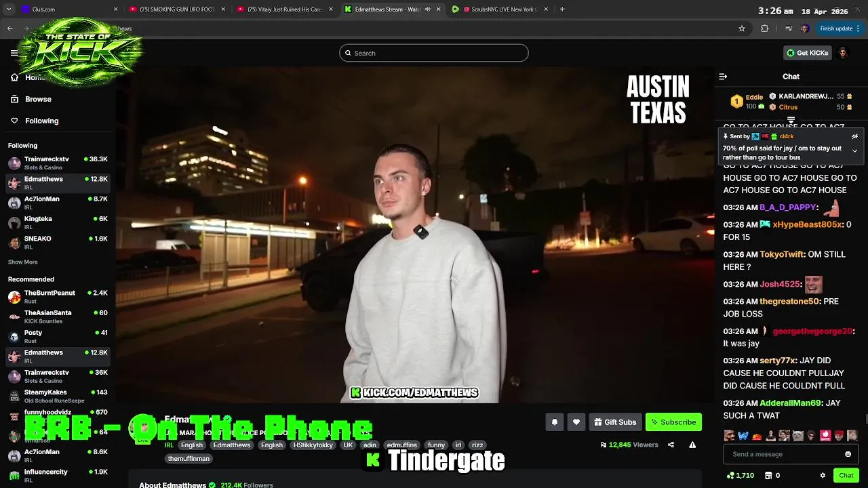The height and width of the screenshot is (488, 868).
Task: Open Ac7ionMan channel with 8.7K viewers
Action: point(58,202)
